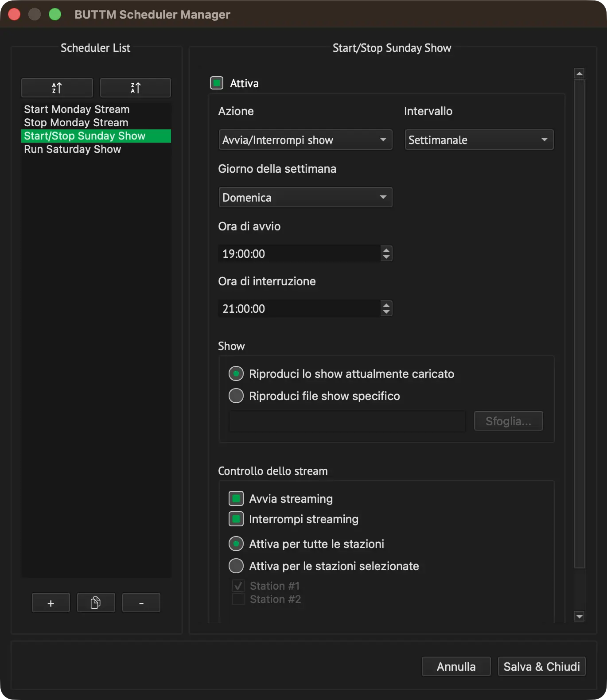Add a new scheduler entry
Screen dimensions: 607x700
coord(51,603)
